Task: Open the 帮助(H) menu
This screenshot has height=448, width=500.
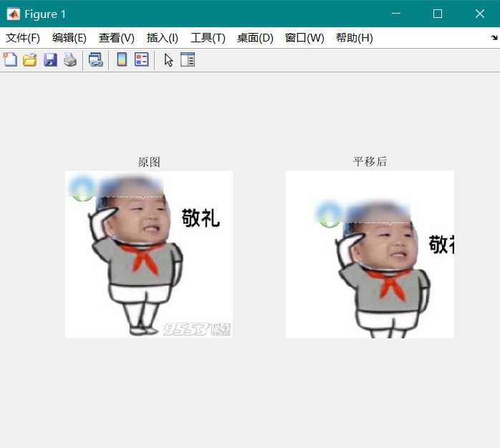Action: (x=355, y=38)
